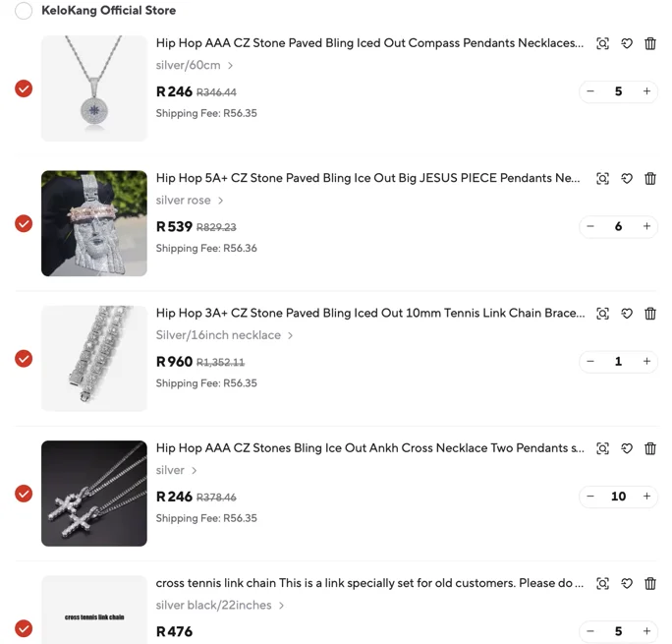
Task: Trash the JESUS PIECE pendant item
Action: 649,178
